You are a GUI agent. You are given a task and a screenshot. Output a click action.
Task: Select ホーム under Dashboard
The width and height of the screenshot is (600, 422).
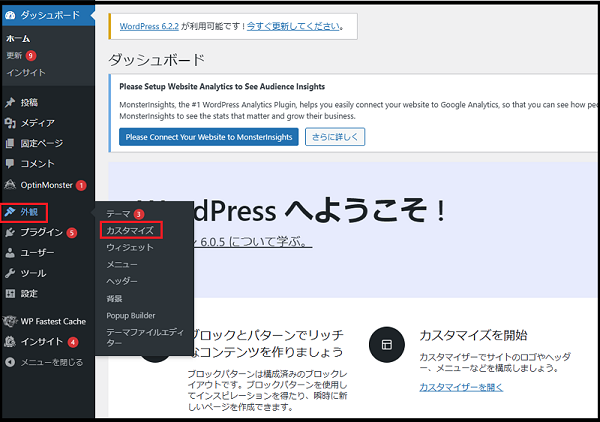pos(18,39)
